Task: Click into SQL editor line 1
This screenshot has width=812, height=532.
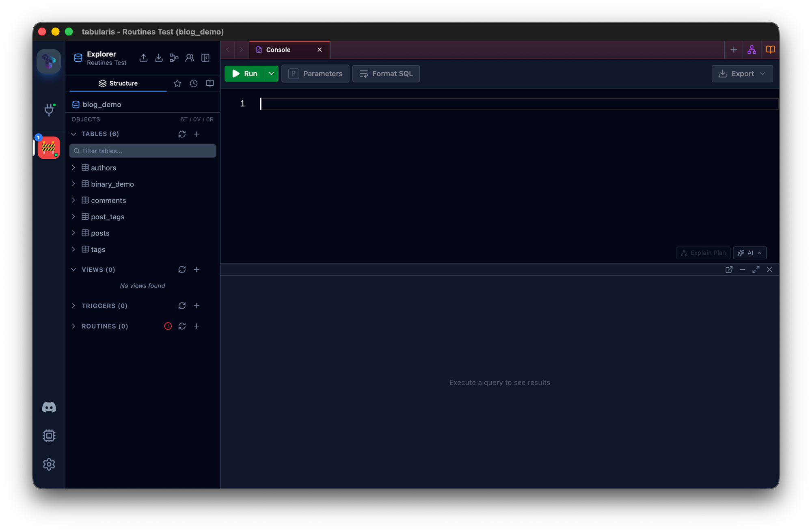Action: point(519,104)
